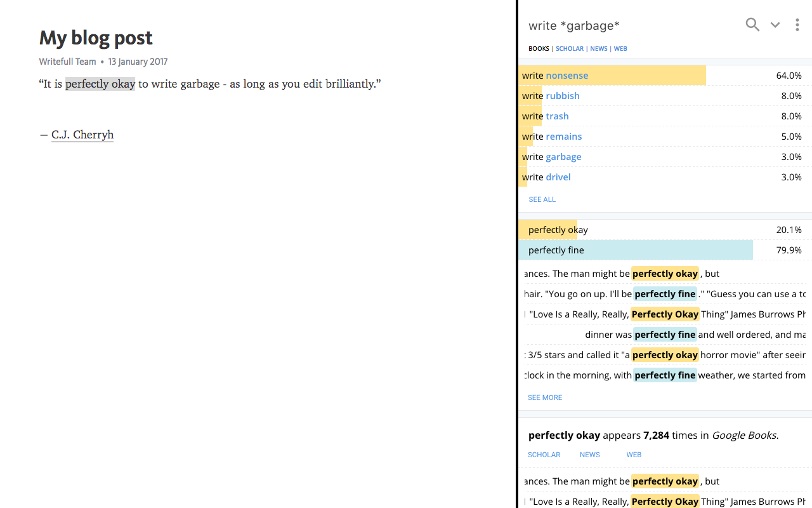Switch to the NEWS source tab at top
The height and width of the screenshot is (508, 812).
click(x=599, y=48)
